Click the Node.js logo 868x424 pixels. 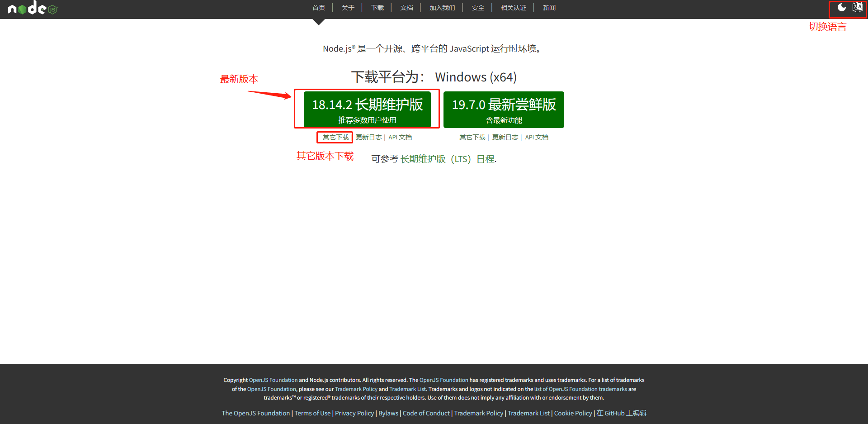point(33,8)
